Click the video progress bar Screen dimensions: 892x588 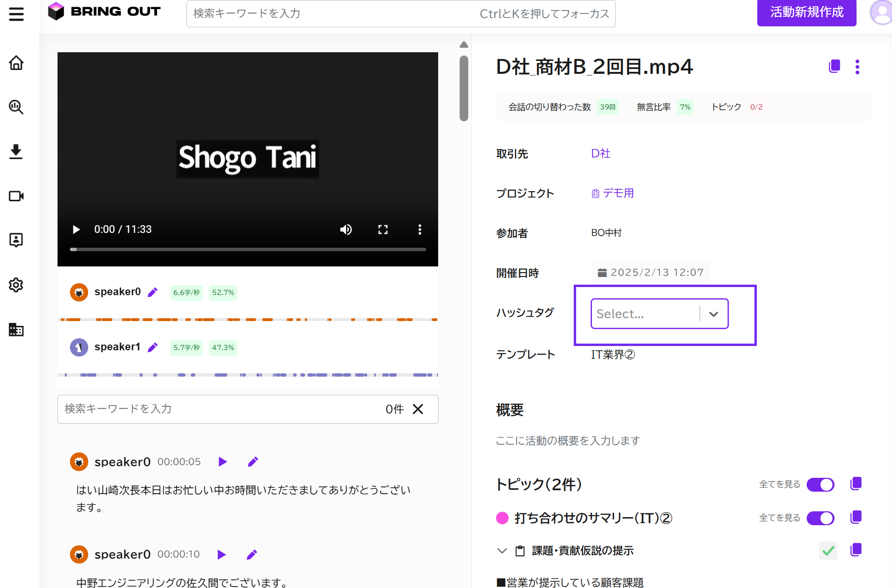pyautogui.click(x=248, y=249)
